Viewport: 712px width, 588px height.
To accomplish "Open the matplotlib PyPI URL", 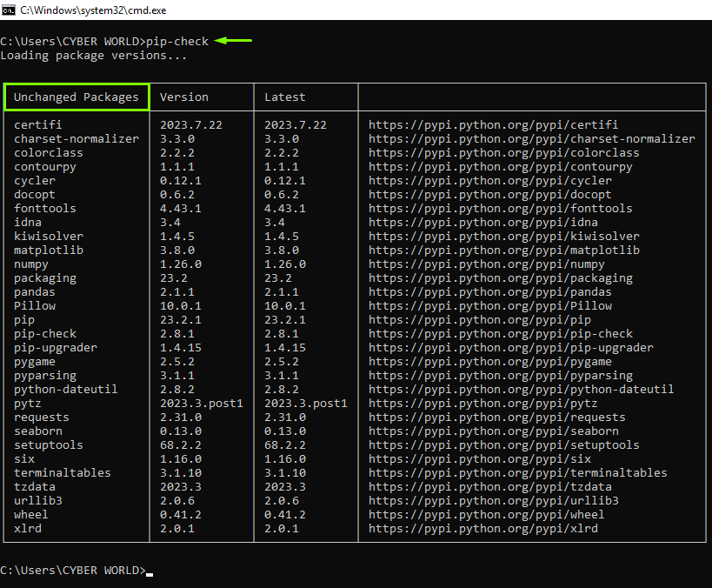I will coord(504,251).
